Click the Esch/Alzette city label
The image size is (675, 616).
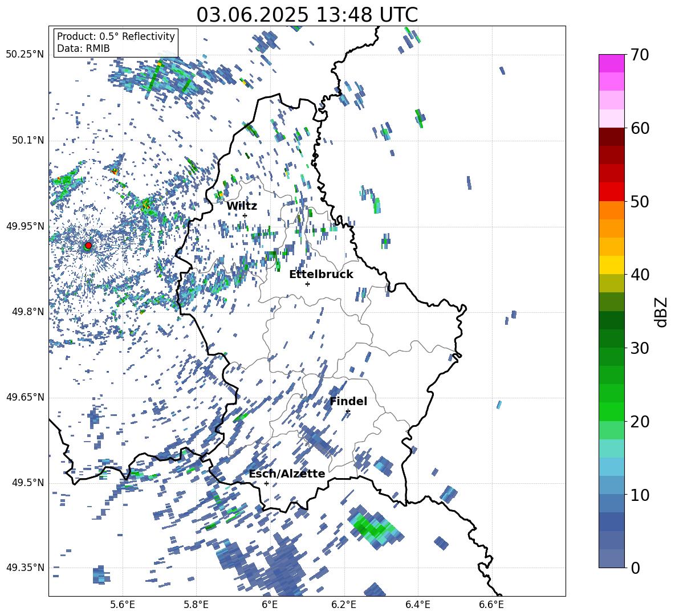point(287,474)
